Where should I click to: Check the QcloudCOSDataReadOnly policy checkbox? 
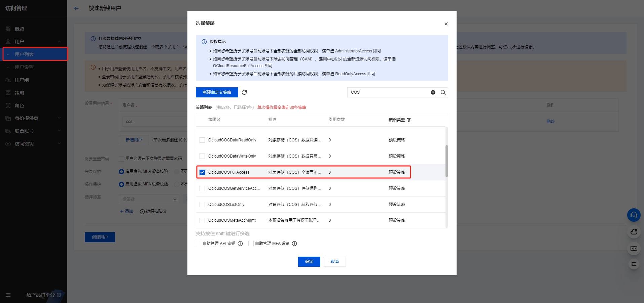202,140
